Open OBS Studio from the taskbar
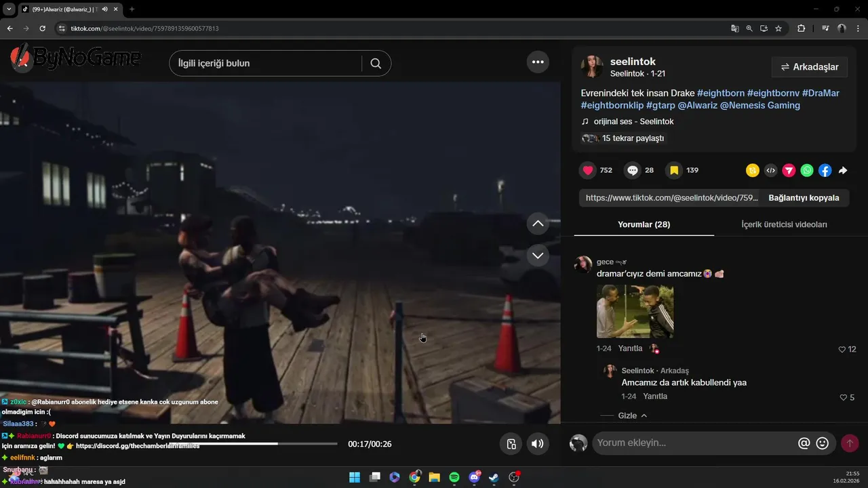This screenshot has width=868, height=488. tap(514, 477)
